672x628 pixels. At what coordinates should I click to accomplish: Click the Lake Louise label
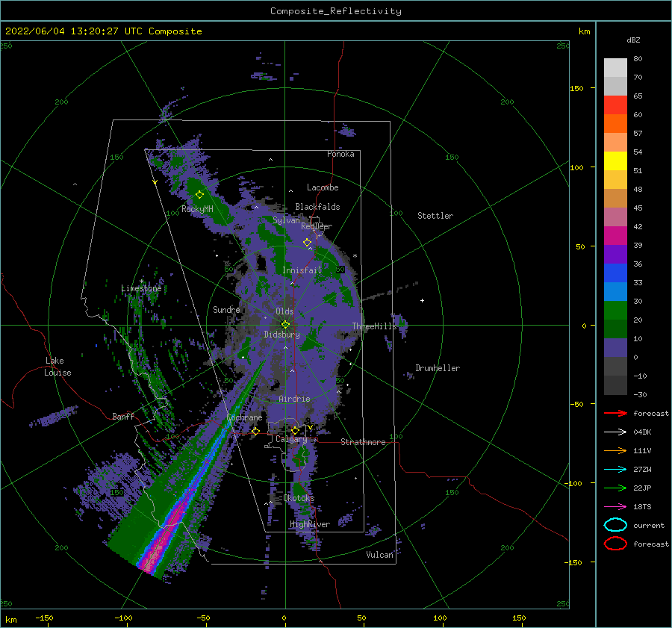click(x=57, y=367)
